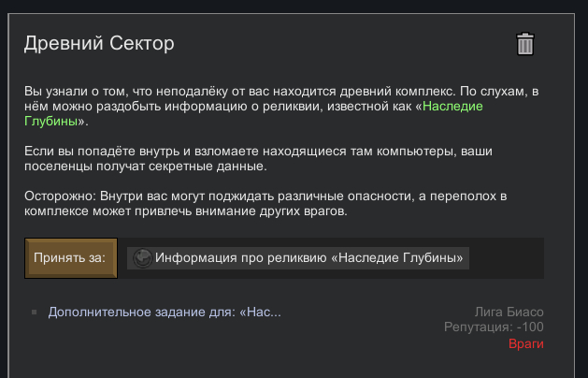
Task: Click the word Глубины» on second description line
Action: point(55,122)
